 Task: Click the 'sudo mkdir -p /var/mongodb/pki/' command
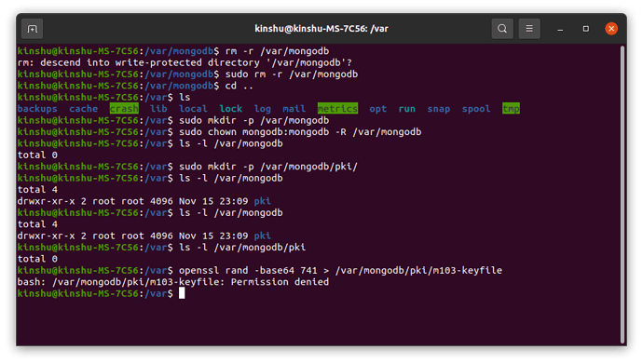click(268, 167)
